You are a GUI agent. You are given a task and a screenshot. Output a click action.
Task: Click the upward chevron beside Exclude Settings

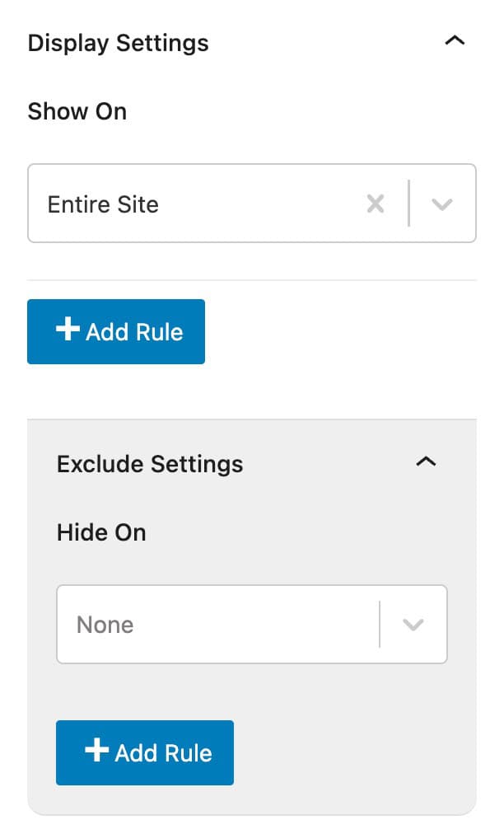426,462
